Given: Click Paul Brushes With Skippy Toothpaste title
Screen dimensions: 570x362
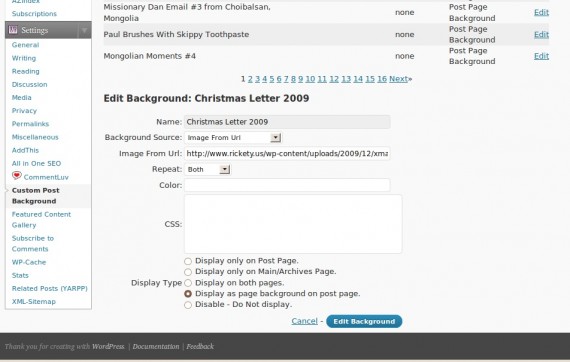Looking at the screenshot, I should click(x=176, y=35).
